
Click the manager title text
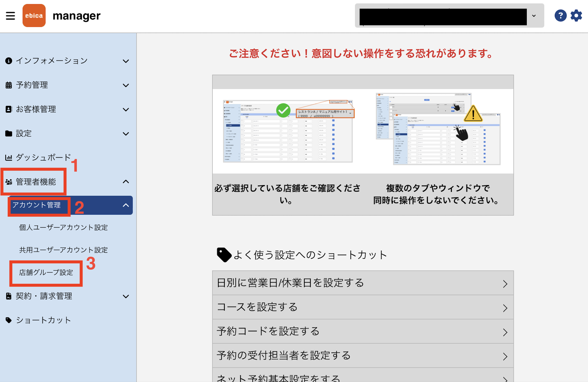(77, 16)
